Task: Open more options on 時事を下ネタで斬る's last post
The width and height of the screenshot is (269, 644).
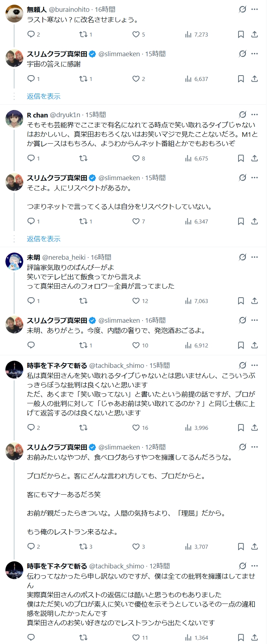Action: pyautogui.click(x=255, y=566)
